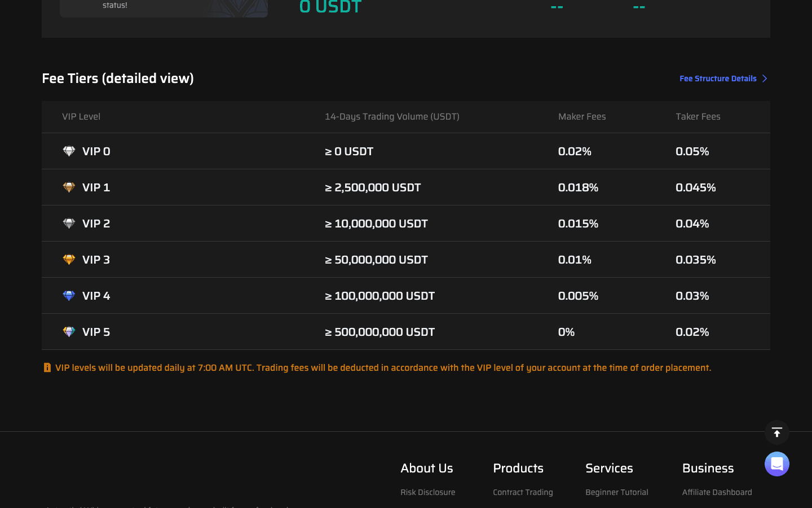
Task: Click the VIP Level column header
Action: (81, 116)
